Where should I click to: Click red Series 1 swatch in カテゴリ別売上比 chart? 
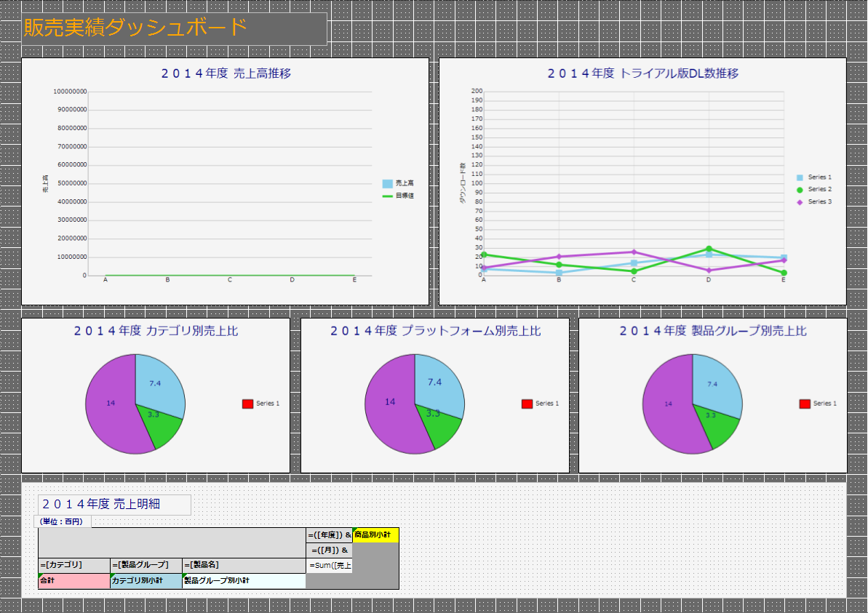(x=247, y=404)
